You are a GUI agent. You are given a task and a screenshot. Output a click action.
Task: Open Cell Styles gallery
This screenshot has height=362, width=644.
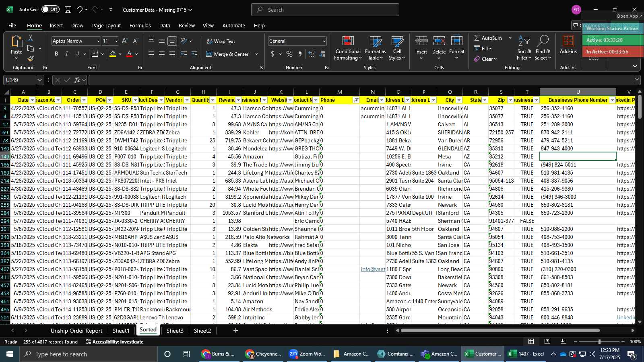click(x=397, y=48)
